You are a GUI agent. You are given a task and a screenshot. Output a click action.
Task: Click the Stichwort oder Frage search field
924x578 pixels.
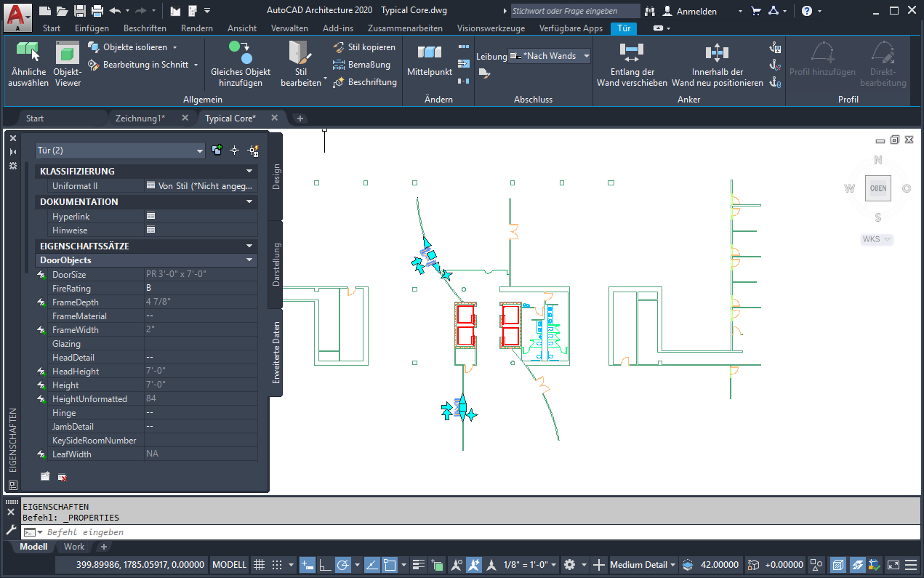[x=574, y=11]
